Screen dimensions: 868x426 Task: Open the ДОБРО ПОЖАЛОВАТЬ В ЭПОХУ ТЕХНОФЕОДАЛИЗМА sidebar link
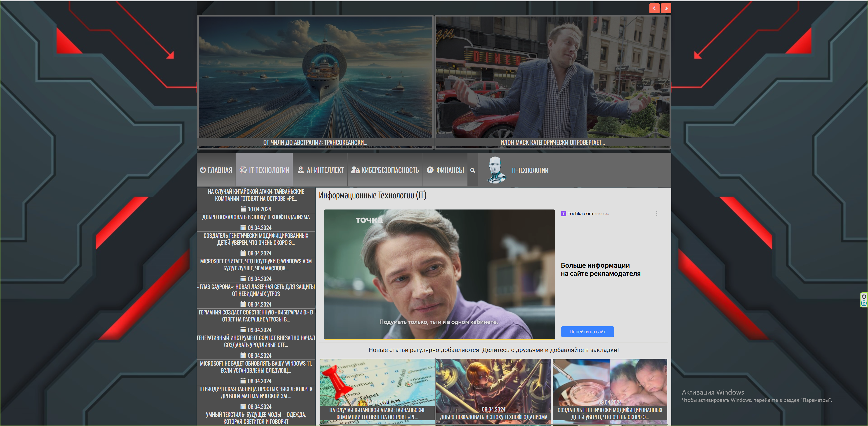[x=256, y=217]
